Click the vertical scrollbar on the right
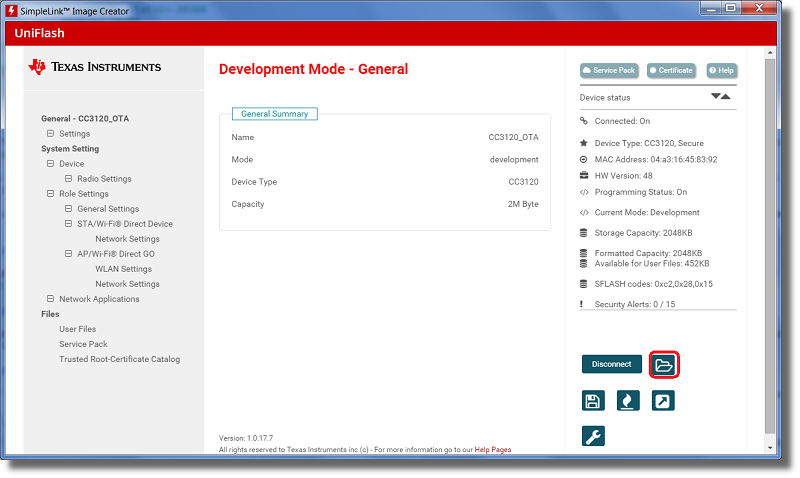The height and width of the screenshot is (478, 800). [769, 250]
